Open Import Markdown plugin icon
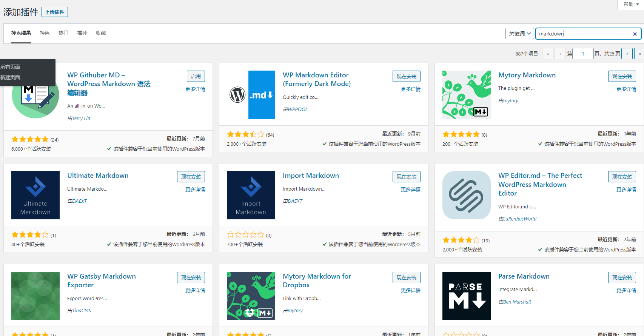The width and height of the screenshot is (644, 336). [x=251, y=195]
